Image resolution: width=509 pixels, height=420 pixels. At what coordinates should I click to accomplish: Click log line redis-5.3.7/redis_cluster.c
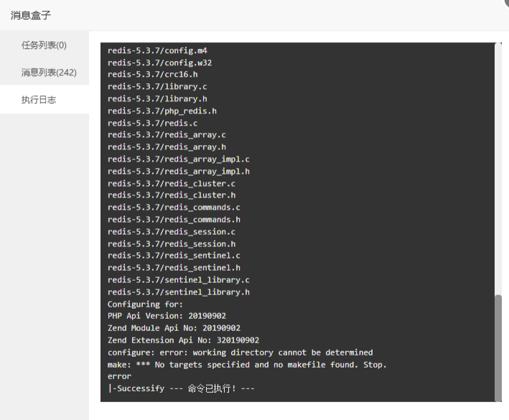click(172, 184)
